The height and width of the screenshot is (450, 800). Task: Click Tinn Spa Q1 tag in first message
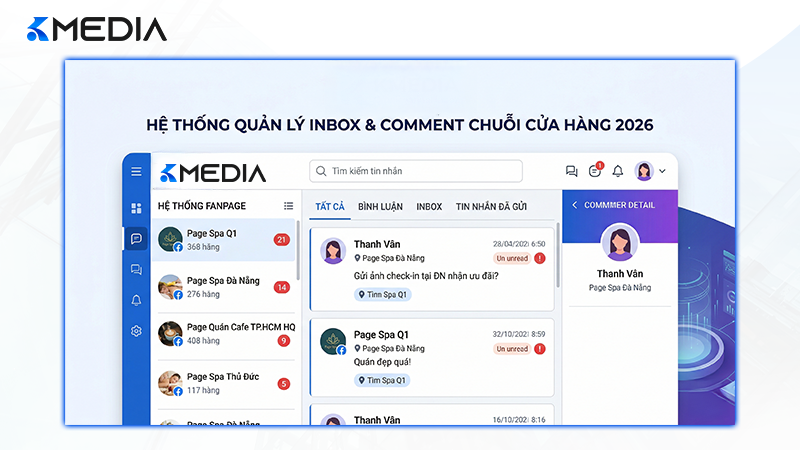383,294
